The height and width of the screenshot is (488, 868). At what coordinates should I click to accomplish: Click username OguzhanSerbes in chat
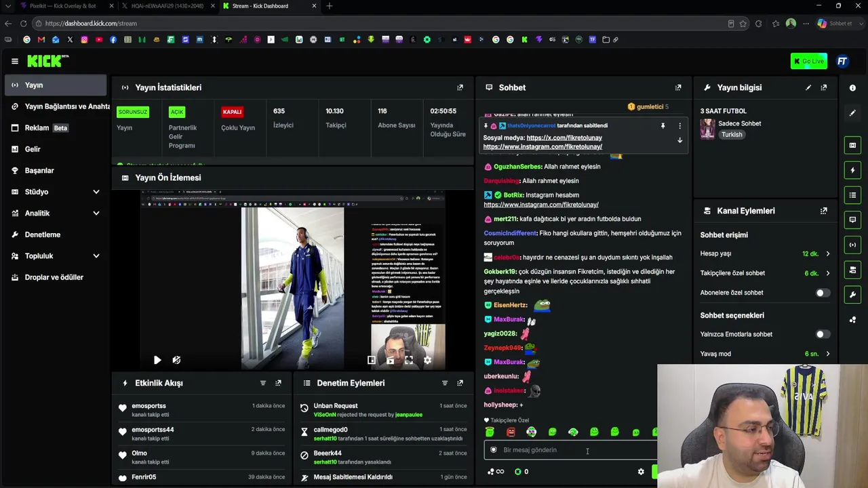517,167
